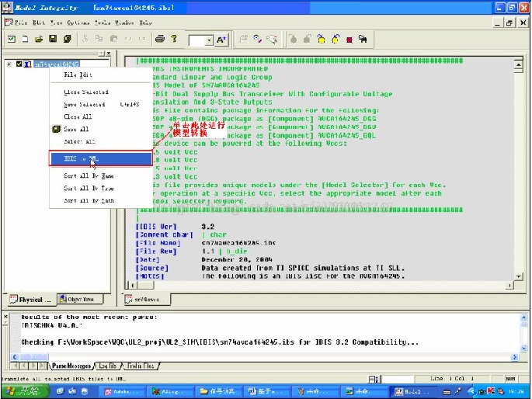Open the Options menu
The width and height of the screenshot is (532, 399).
[78, 23]
